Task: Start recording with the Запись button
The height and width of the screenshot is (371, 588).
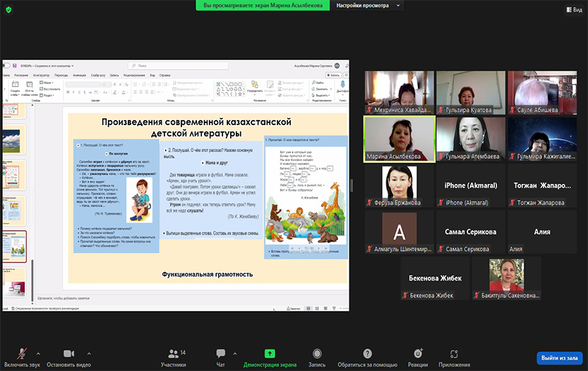Action: 317,354
